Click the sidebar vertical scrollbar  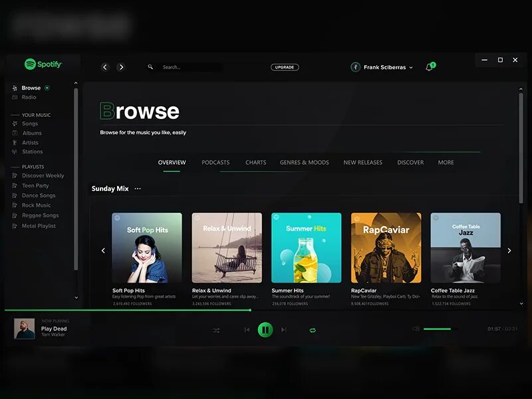tap(76, 179)
